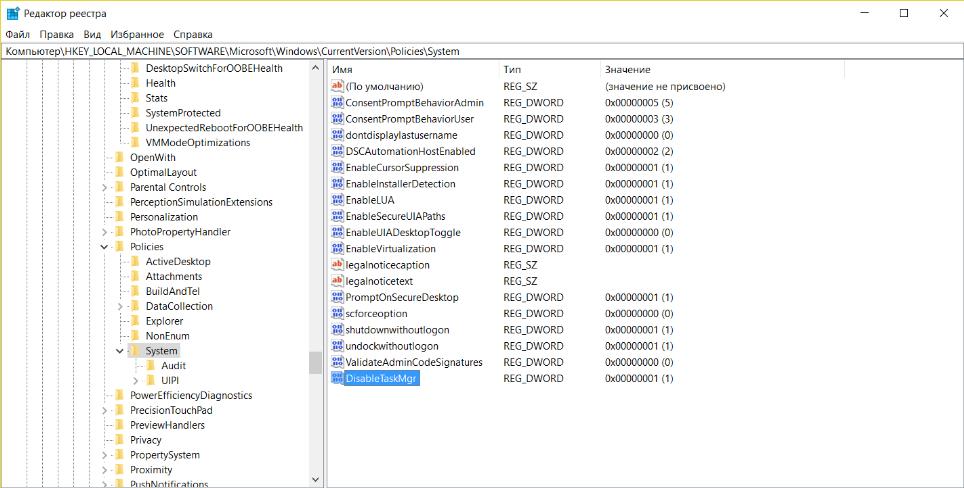Select the BuildAndTel key in tree

point(172,291)
